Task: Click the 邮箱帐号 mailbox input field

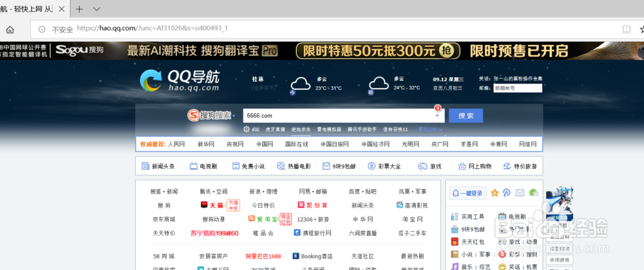Action: tap(518, 88)
